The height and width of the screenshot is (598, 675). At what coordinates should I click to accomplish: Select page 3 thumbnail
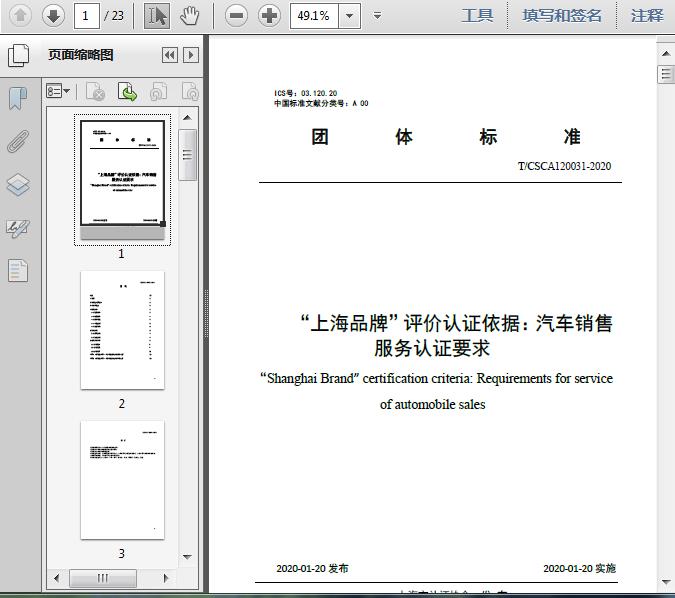[122, 480]
